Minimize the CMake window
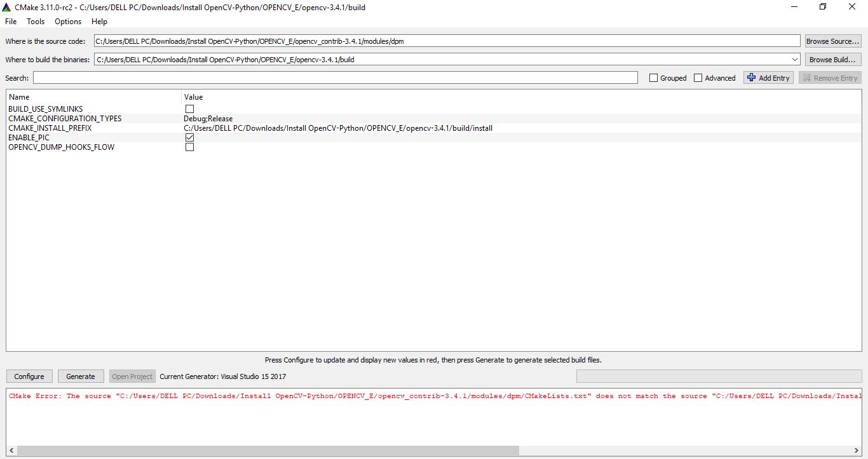The width and height of the screenshot is (868, 459). pos(794,7)
